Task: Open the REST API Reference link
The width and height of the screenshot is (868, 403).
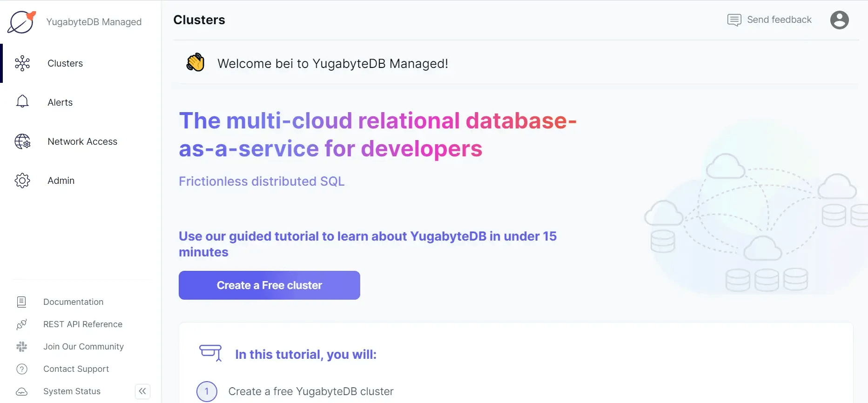Action: [83, 324]
